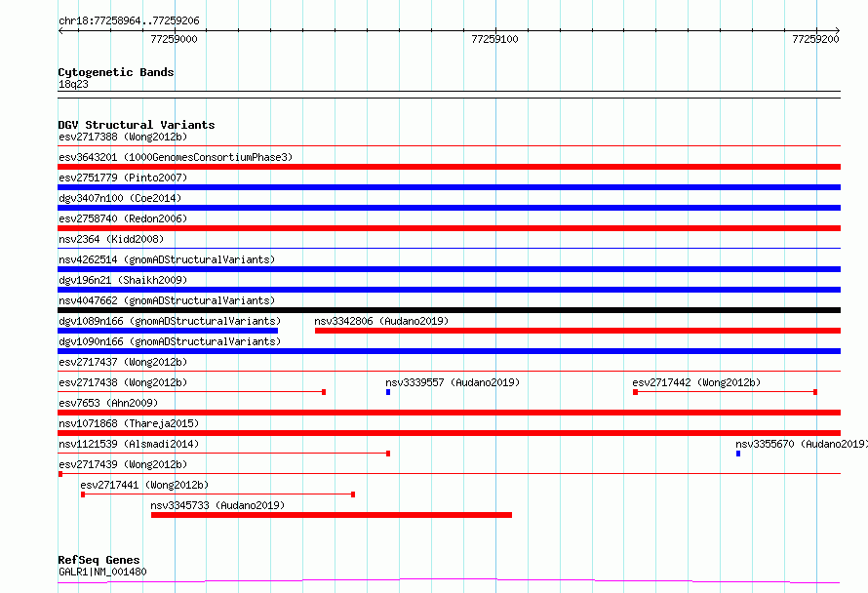Screen dimensions: 868x593
Task: Click the red nsv3342806 variant bar
Action: 578,331
